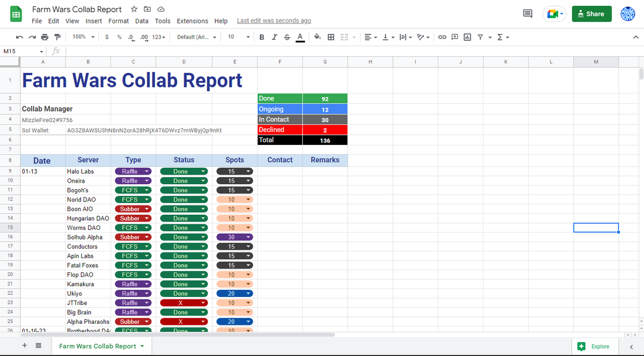The image size is (644, 356).
Task: Click the Print icon
Action: (x=45, y=37)
